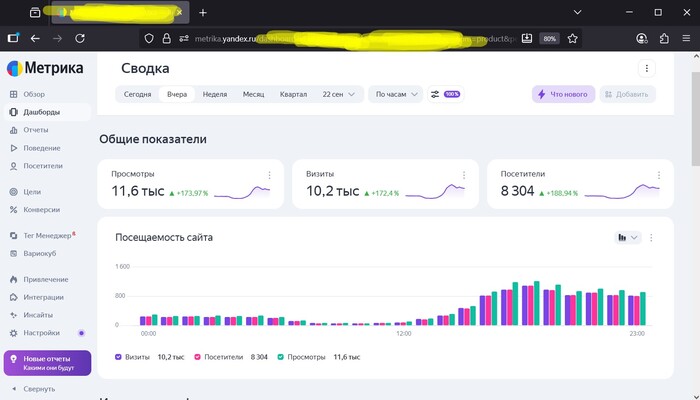Toggle the Просмотры series checkbox
Screen dimensions: 700x400
pyautogui.click(x=282, y=356)
